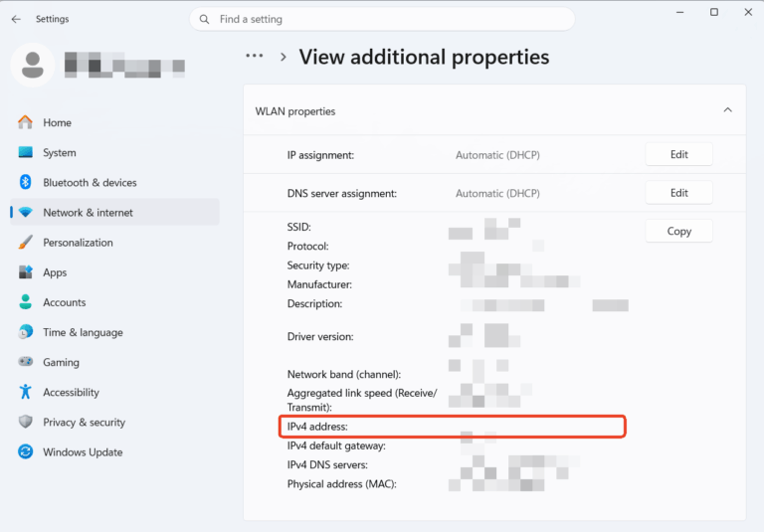This screenshot has height=532, width=764.
Task: Click the Accessibility figure icon
Action: click(25, 392)
